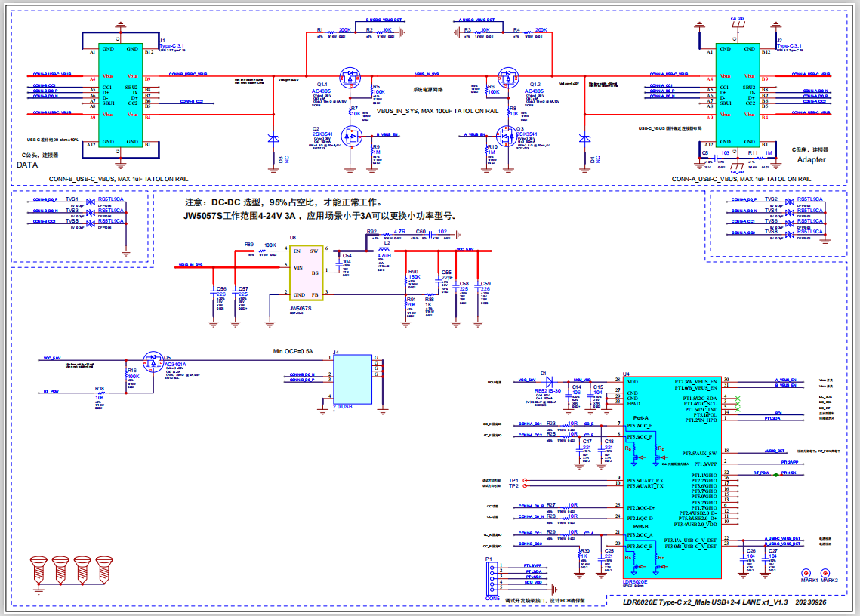Select the J4 2.0USB connector block
The image size is (860, 616).
[x=352, y=380]
